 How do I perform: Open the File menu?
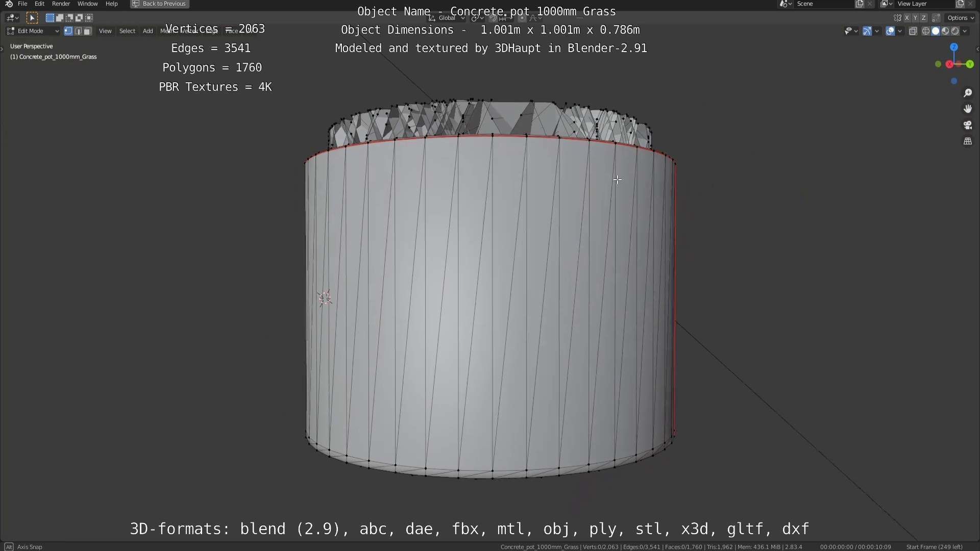point(22,4)
